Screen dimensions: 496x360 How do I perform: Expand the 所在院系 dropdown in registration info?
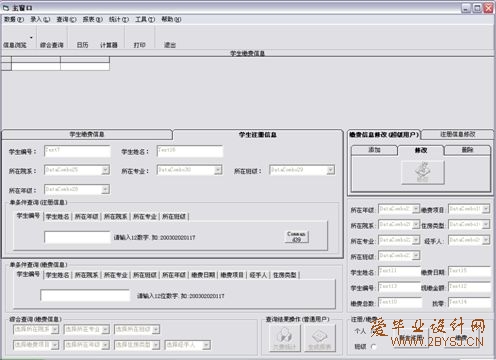tap(105, 170)
